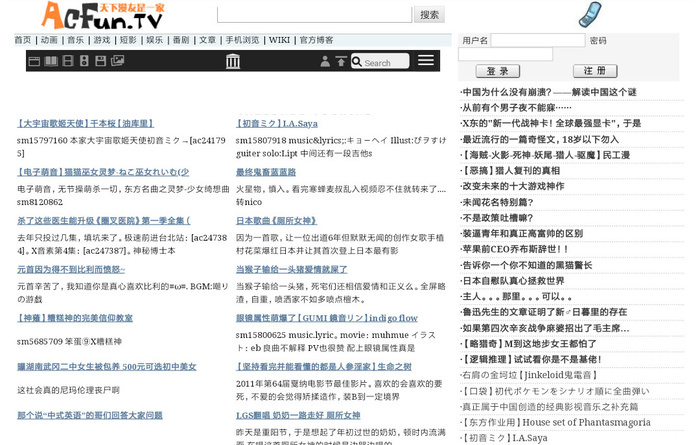Click the upload arrow icon
This screenshot has width=700, height=445.
pyautogui.click(x=341, y=61)
